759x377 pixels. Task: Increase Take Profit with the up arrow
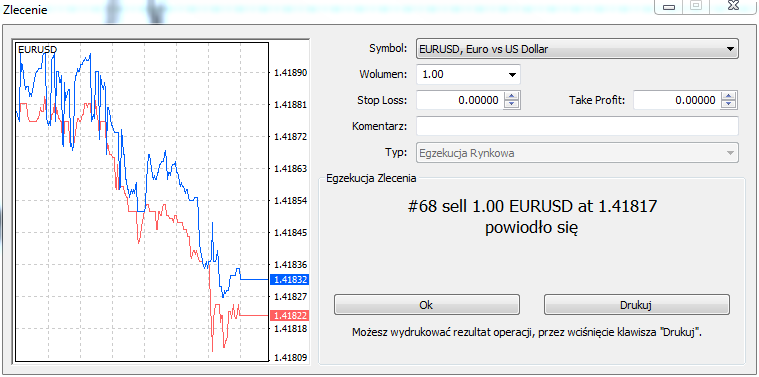(x=729, y=96)
